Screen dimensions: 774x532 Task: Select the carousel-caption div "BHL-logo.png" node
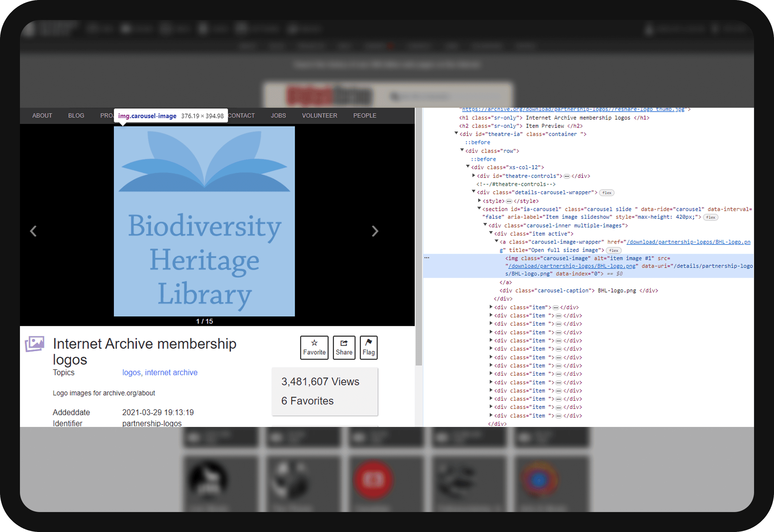(579, 291)
